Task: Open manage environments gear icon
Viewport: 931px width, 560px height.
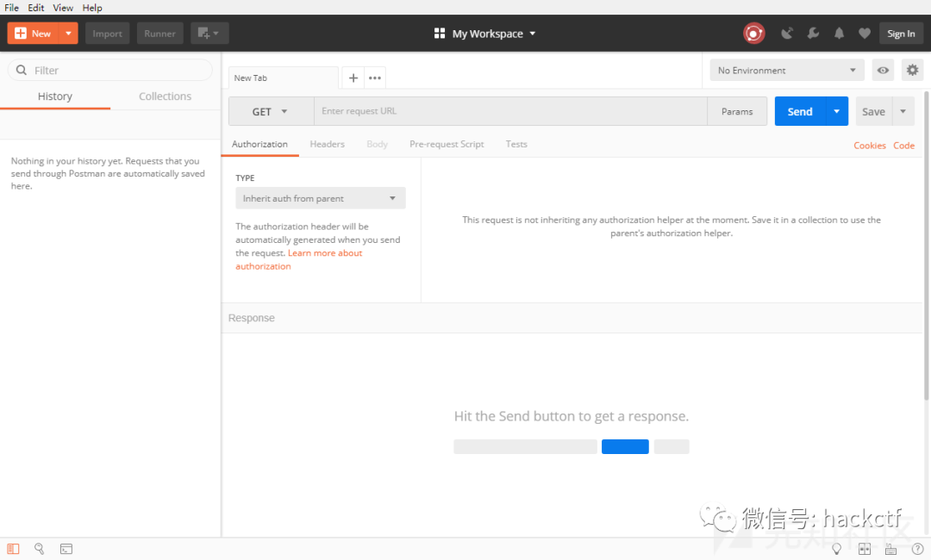Action: click(913, 70)
